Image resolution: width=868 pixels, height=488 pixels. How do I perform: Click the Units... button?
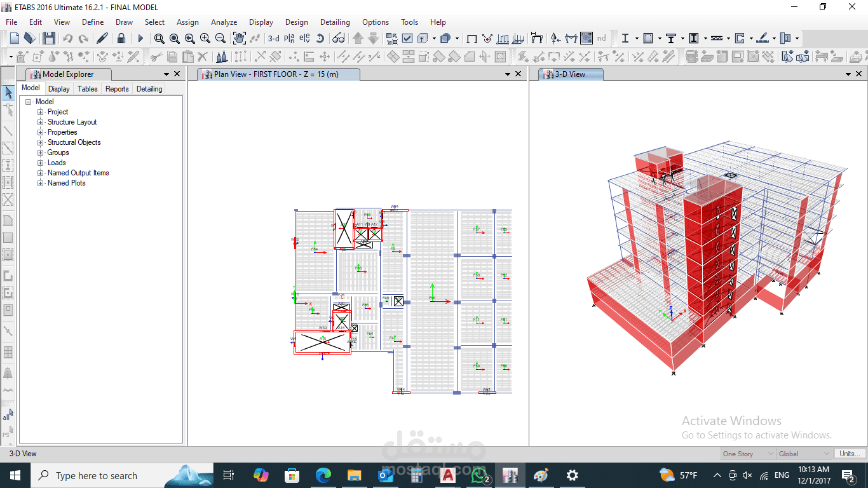[850, 454]
